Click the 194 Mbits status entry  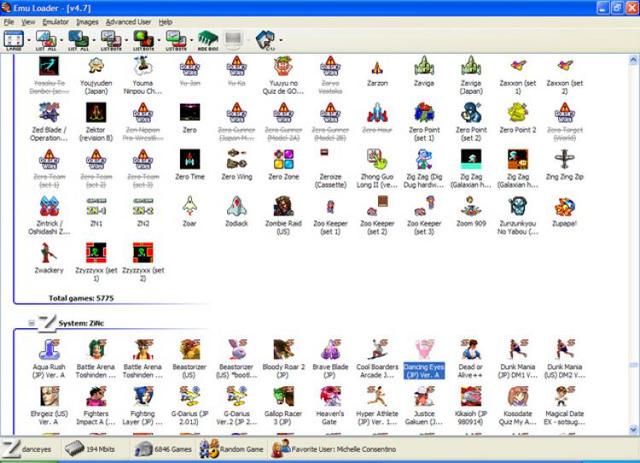tap(90, 449)
